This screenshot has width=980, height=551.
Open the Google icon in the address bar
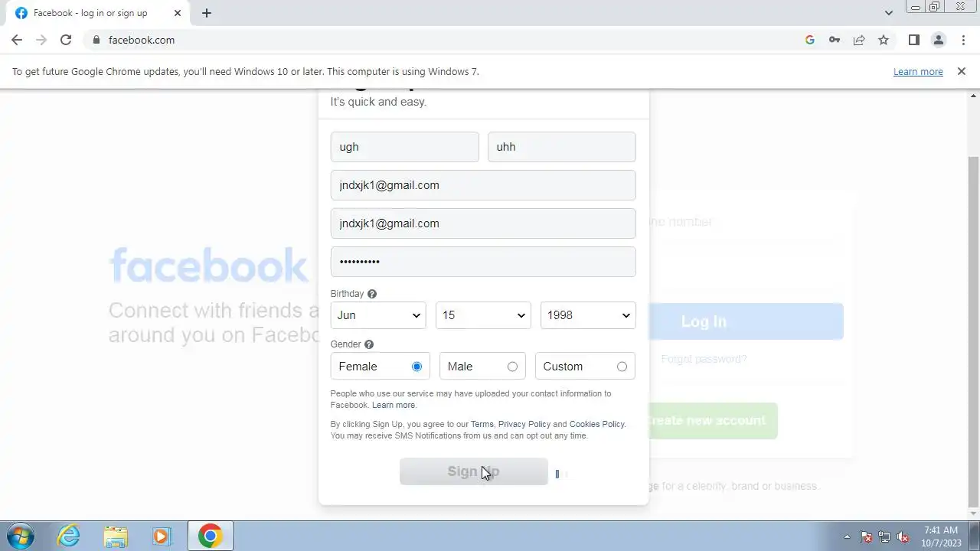pos(810,40)
